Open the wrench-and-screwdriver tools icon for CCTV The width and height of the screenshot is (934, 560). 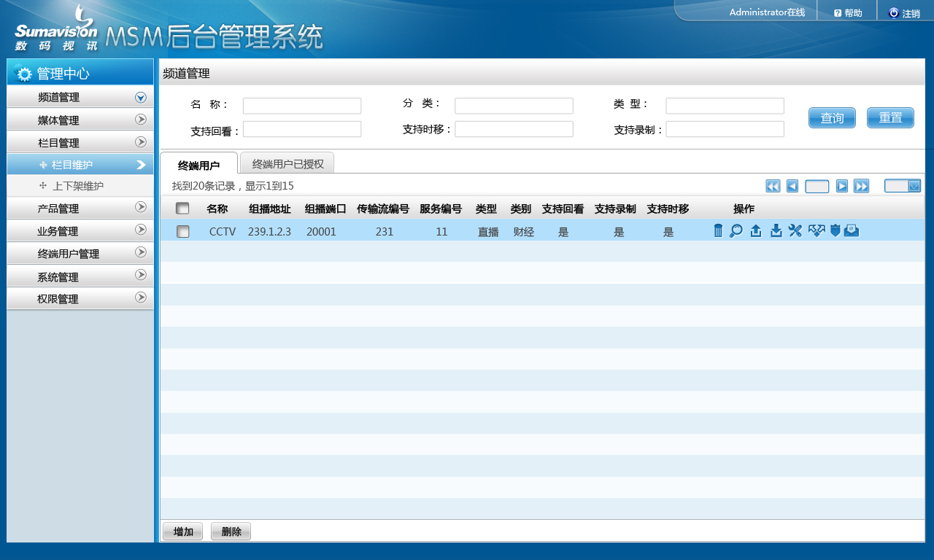point(795,230)
